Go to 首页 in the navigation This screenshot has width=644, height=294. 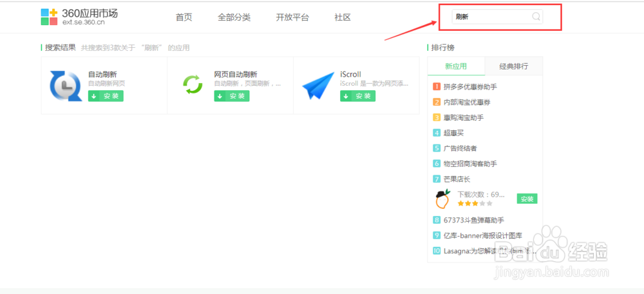pyautogui.click(x=184, y=17)
